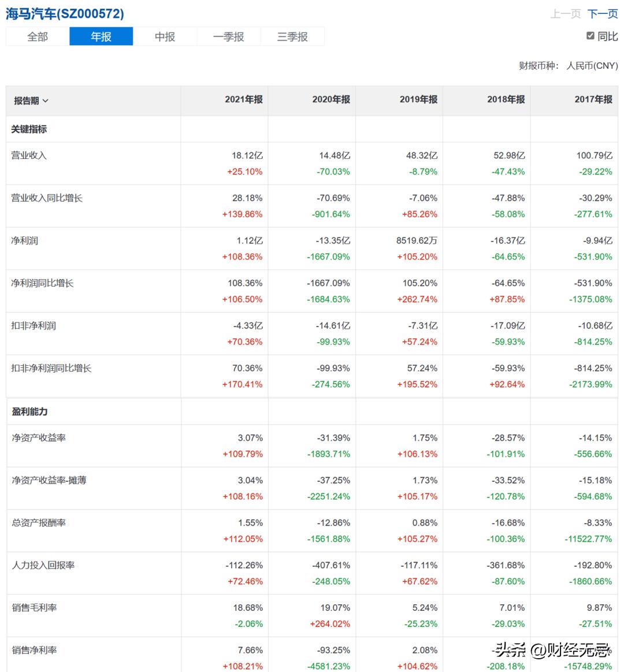Screen dimensions: 624x672
Task: Click the 下一页 pagination link
Action: pos(603,13)
